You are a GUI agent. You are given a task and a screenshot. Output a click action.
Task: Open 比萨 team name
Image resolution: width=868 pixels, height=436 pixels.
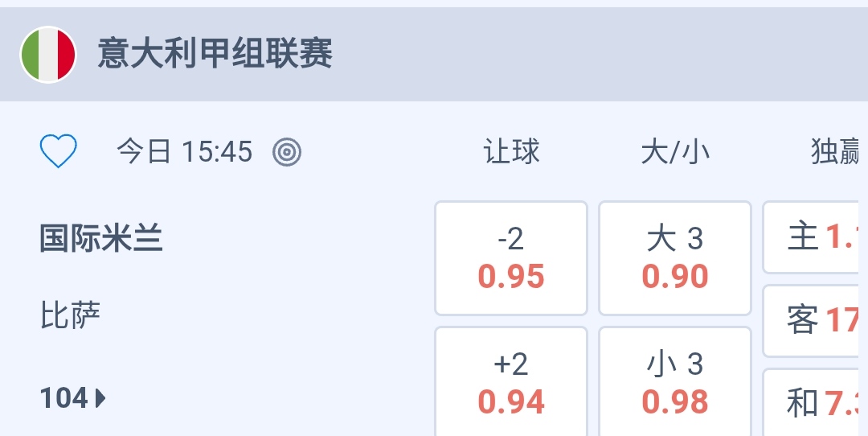click(x=71, y=315)
